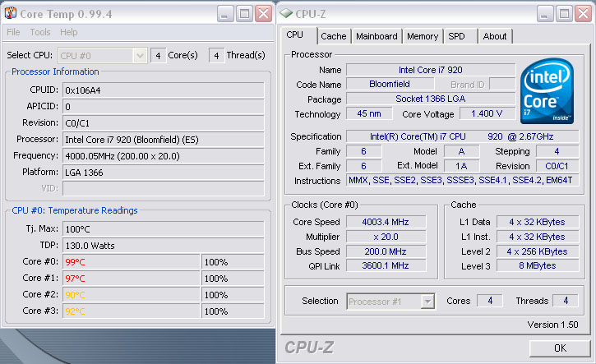Click the Core #3 load value 100%
This screenshot has height=364, width=596.
[233, 311]
